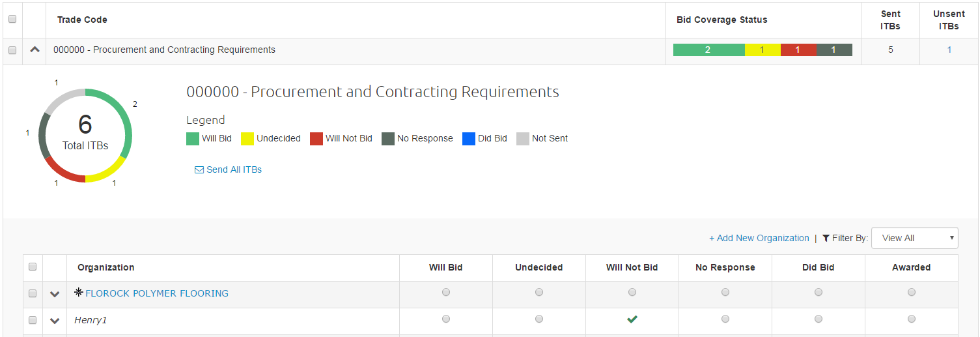
Task: Click the donut chart showing 6 Total ITBs
Action: 85,136
